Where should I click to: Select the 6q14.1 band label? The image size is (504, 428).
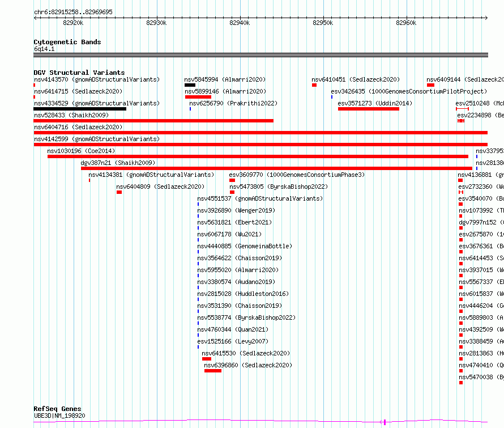tap(44, 49)
